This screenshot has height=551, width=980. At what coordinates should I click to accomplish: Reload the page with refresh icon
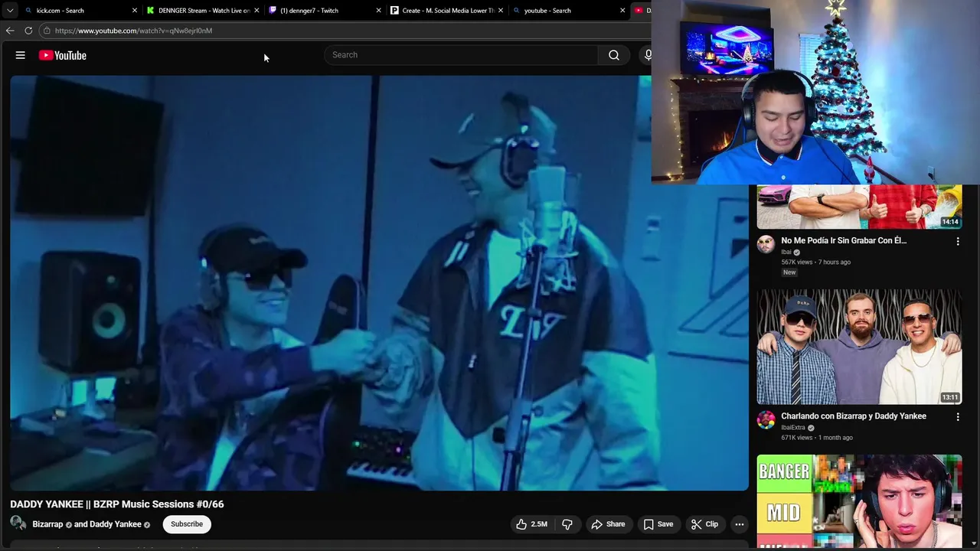[28, 31]
